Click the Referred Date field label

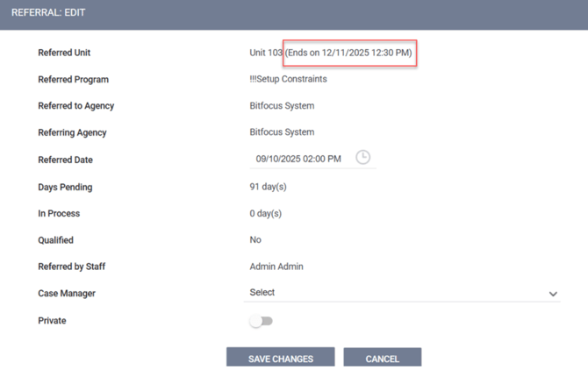click(65, 160)
